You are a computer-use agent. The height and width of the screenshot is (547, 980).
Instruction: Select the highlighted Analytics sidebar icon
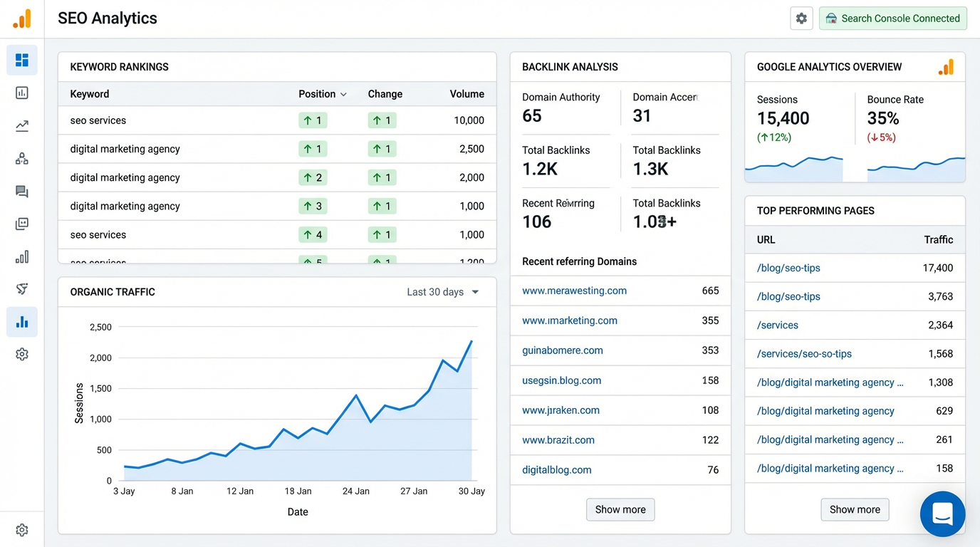[22, 322]
